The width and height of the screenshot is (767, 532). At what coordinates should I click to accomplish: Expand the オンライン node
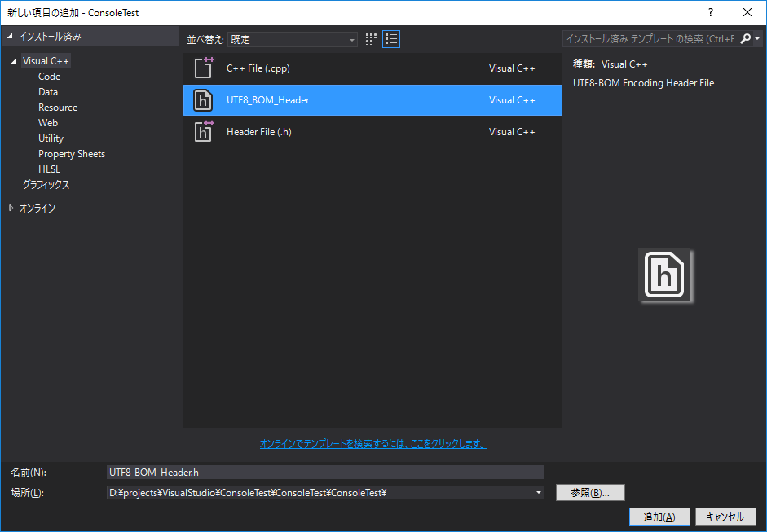coord(11,208)
